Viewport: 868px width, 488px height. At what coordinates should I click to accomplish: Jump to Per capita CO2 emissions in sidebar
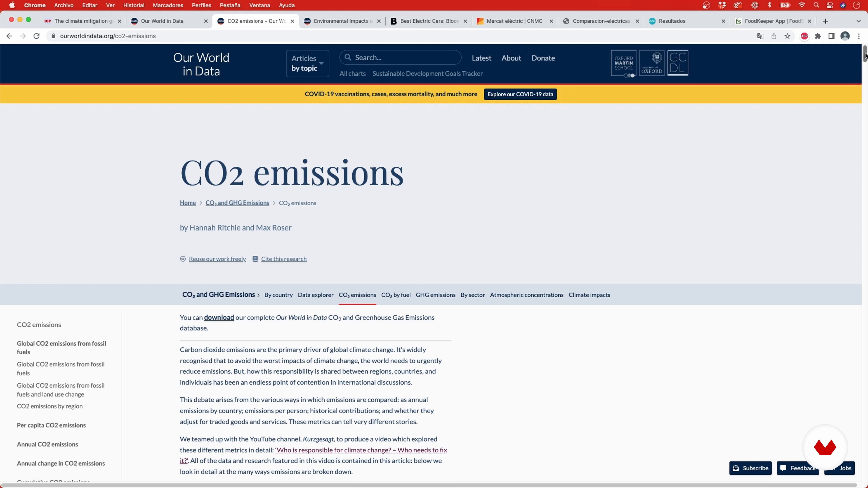click(x=51, y=425)
